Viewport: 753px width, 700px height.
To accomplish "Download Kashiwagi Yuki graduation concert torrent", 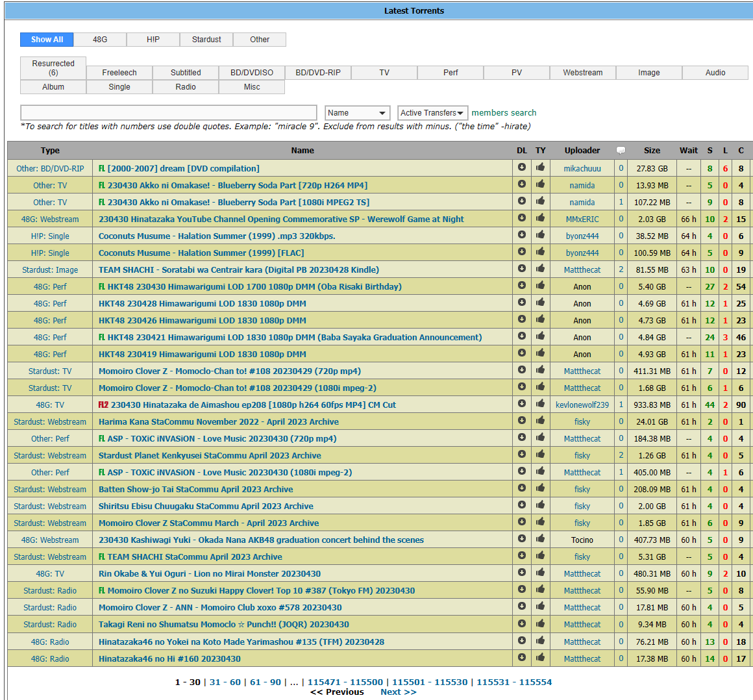I will point(521,538).
